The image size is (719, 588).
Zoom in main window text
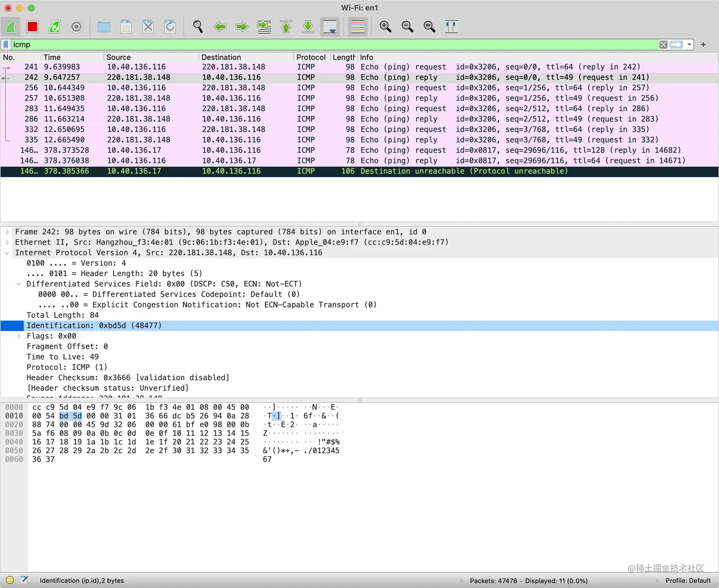click(x=385, y=27)
